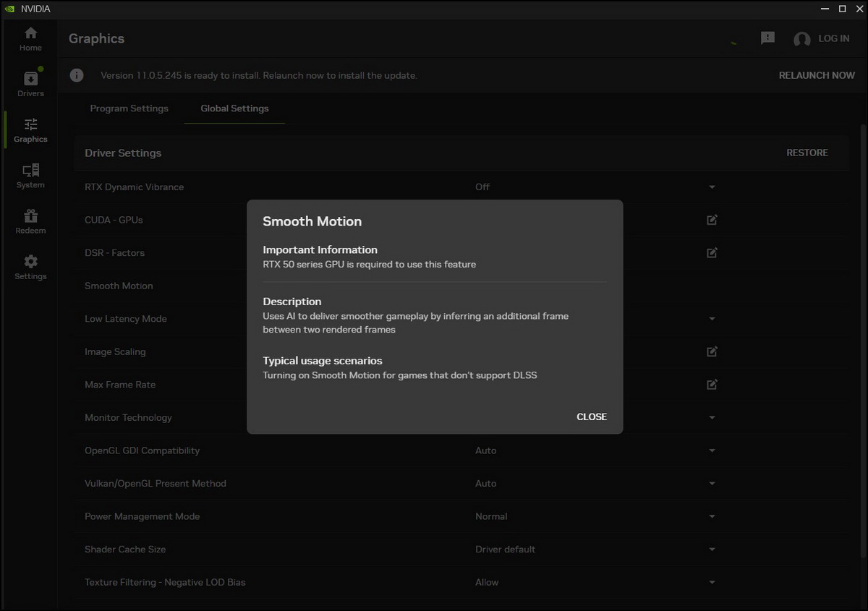Click the Shader Cache Size label
The width and height of the screenshot is (868, 611).
(x=125, y=549)
